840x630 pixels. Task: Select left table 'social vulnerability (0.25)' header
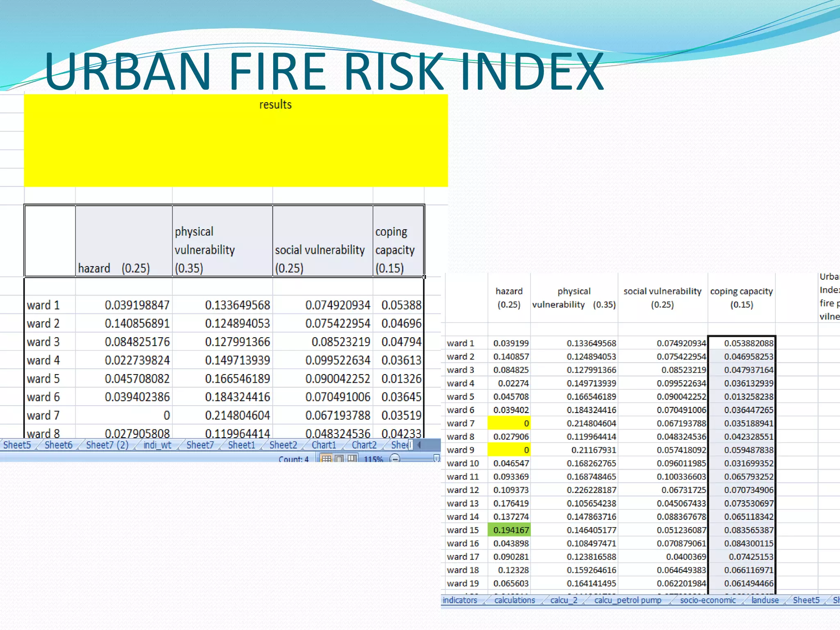pyautogui.click(x=323, y=241)
